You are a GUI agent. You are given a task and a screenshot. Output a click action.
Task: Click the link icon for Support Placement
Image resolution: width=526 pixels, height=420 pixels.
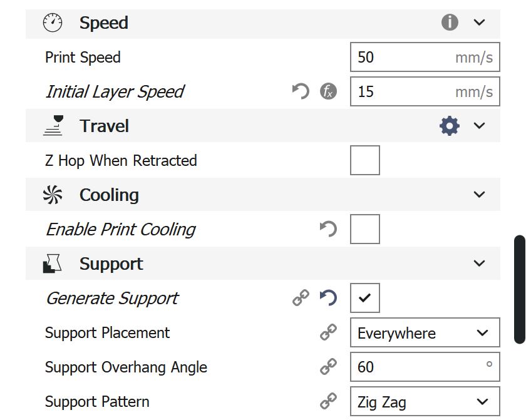pos(328,333)
